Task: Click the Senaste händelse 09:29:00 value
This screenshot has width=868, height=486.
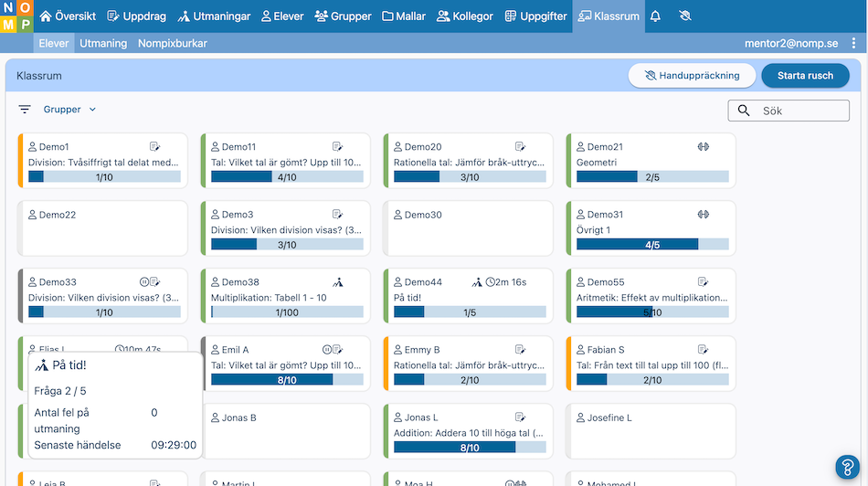Action: [x=174, y=445]
